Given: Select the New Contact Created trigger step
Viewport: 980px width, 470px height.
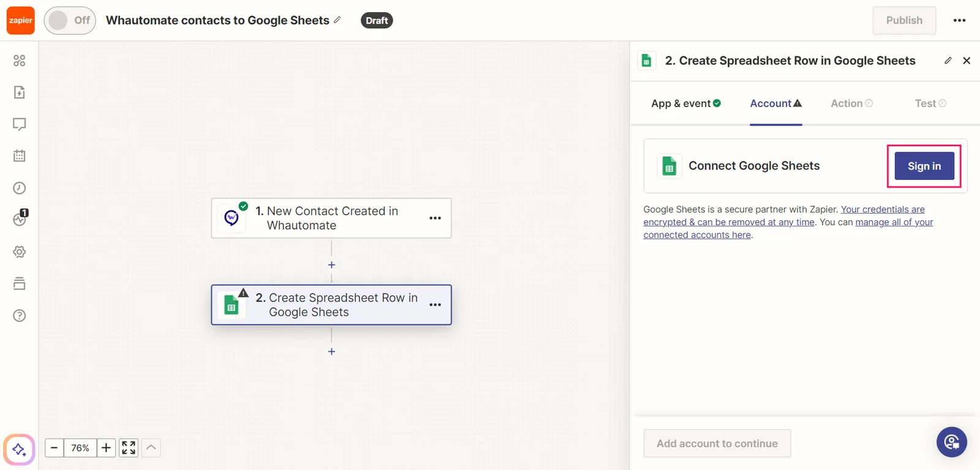Looking at the screenshot, I should [x=331, y=218].
